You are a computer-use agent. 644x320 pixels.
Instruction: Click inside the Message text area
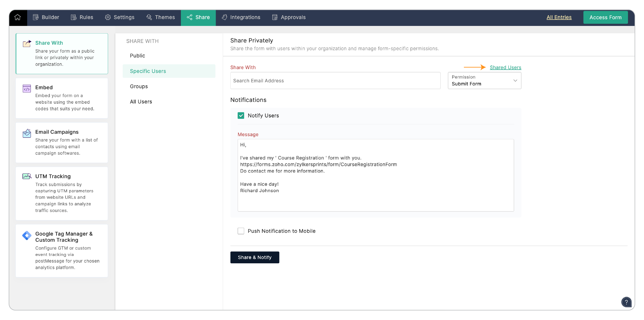[375, 175]
